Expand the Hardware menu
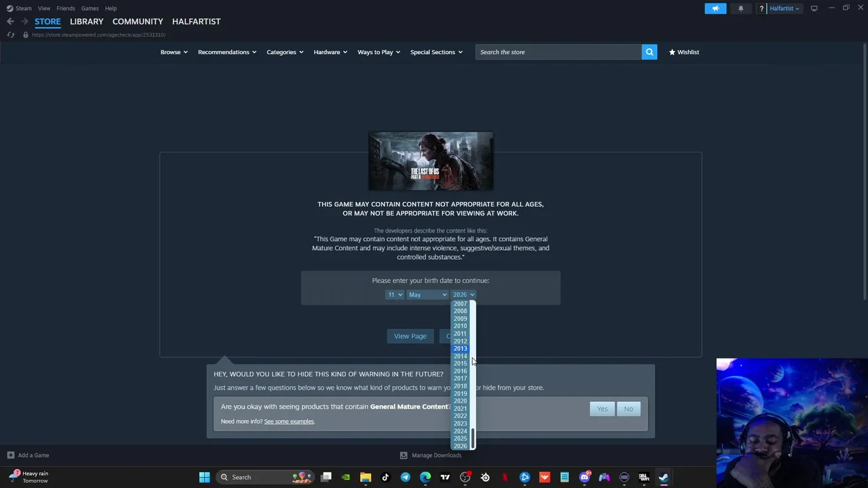Image resolution: width=868 pixels, height=488 pixels. tap(330, 52)
